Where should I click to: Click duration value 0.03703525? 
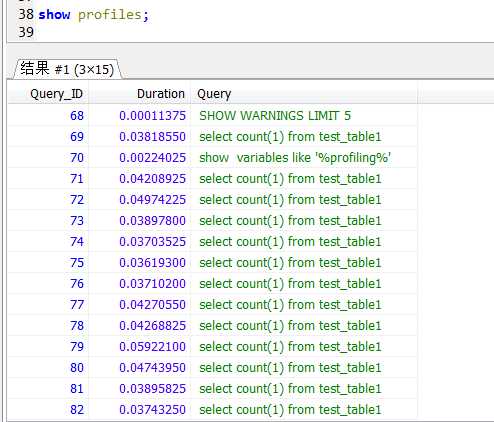tap(152, 242)
